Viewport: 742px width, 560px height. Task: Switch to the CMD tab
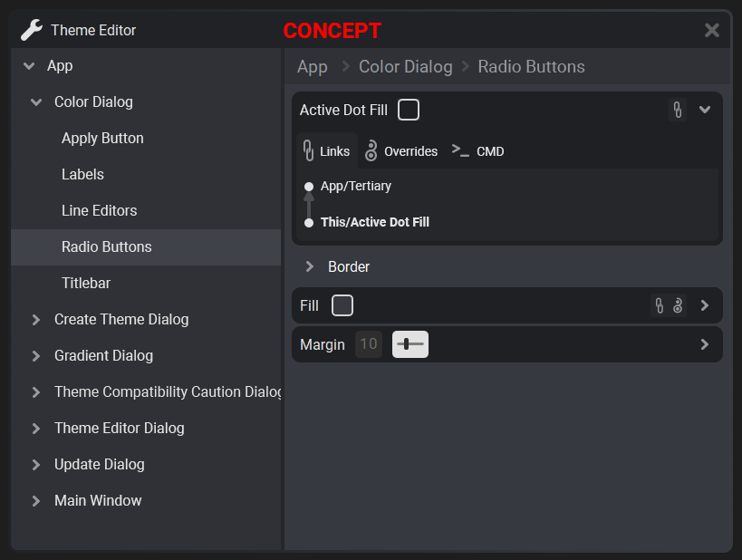coord(478,151)
